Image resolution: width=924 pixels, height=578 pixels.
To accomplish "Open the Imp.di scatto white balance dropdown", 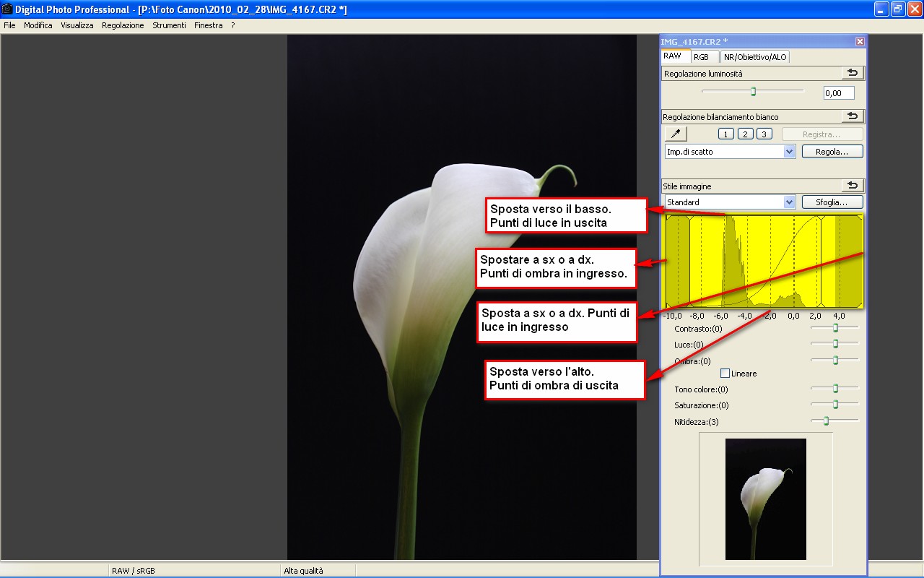I will pos(789,152).
